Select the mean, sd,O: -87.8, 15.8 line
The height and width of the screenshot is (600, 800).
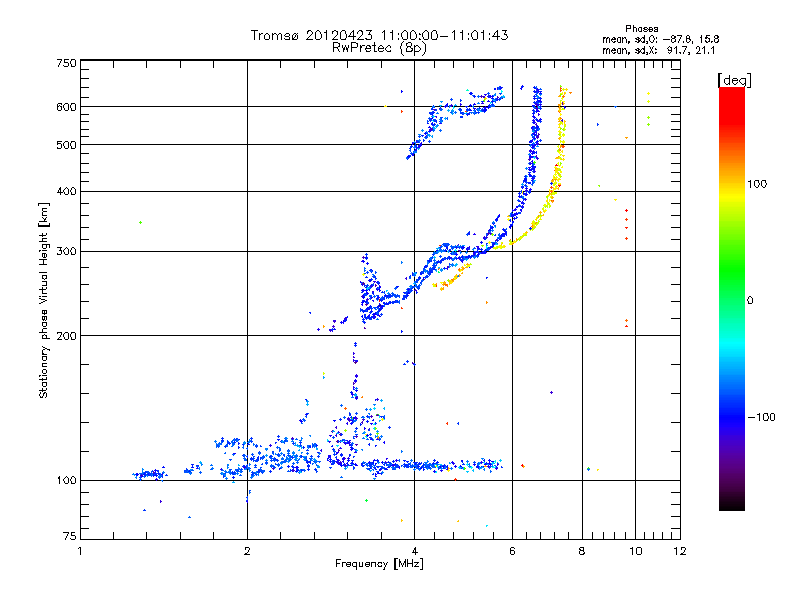[x=661, y=39]
